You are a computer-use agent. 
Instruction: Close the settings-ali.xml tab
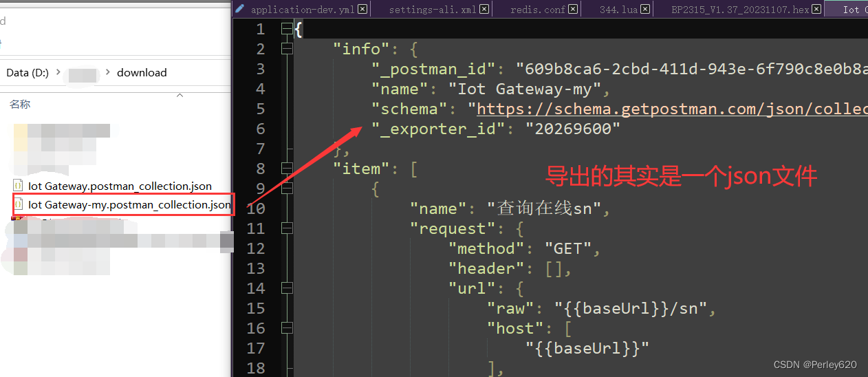tap(484, 10)
